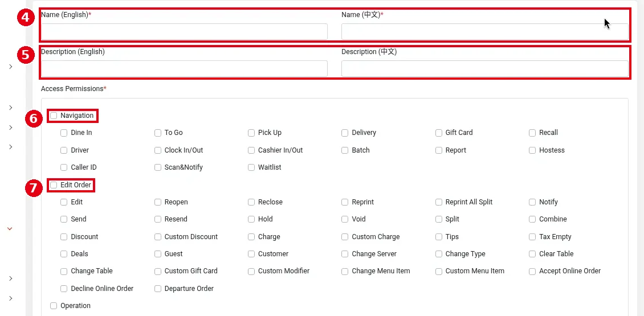Enable Change Server permission
Viewport: 644px width, 316px height.
point(345,254)
